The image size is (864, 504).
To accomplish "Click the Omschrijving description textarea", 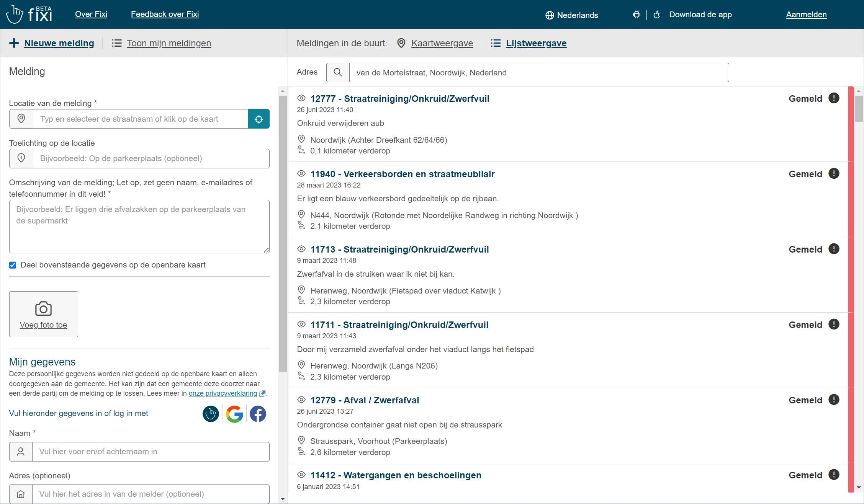I will [139, 227].
